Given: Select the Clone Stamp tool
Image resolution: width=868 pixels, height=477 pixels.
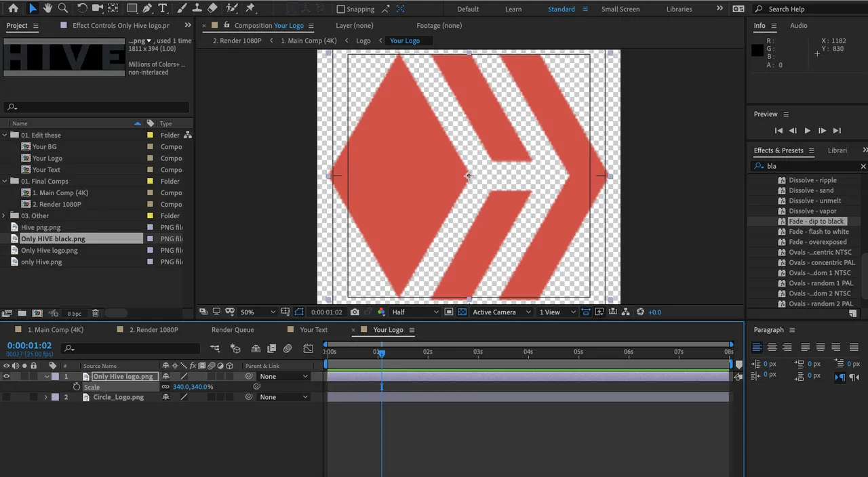Looking at the screenshot, I should coord(198,8).
